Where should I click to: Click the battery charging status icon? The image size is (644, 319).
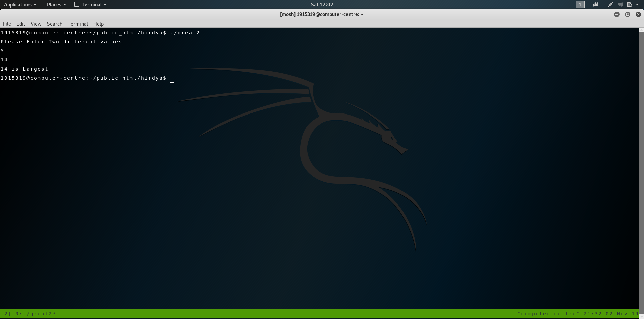[x=629, y=4]
